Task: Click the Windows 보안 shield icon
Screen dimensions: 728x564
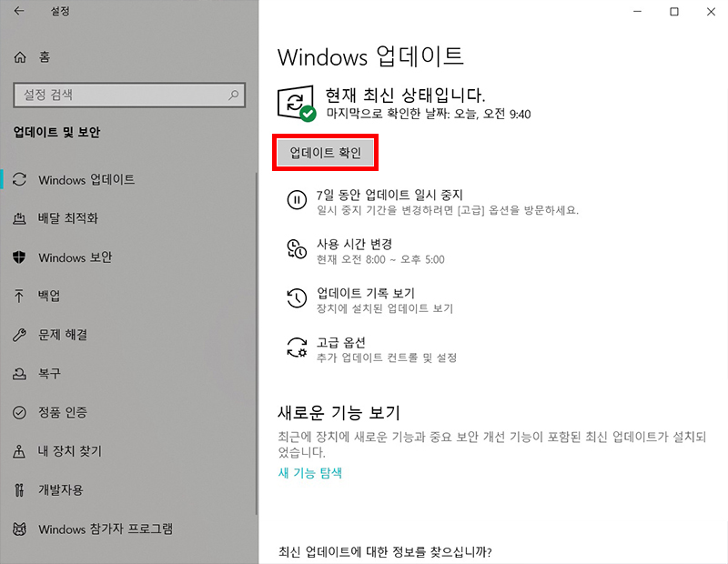Action: pyautogui.click(x=19, y=257)
